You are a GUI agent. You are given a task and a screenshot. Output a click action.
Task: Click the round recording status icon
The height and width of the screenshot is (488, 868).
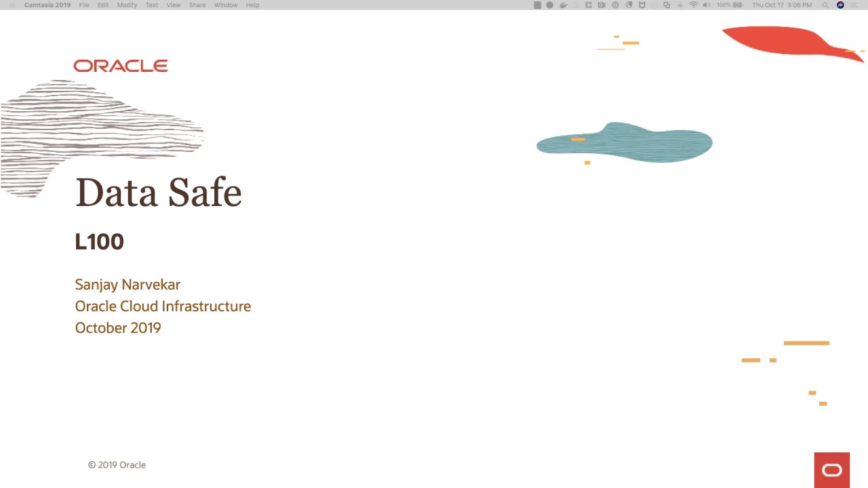coord(549,5)
